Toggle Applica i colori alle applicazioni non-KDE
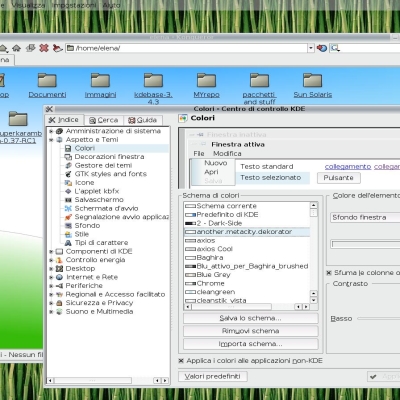400x400 pixels. pyautogui.click(x=181, y=361)
